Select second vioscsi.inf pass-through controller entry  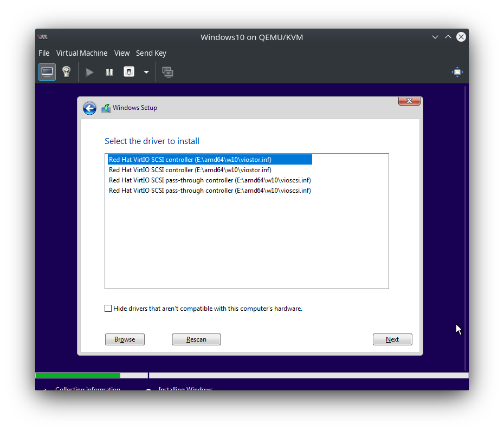[210, 191]
